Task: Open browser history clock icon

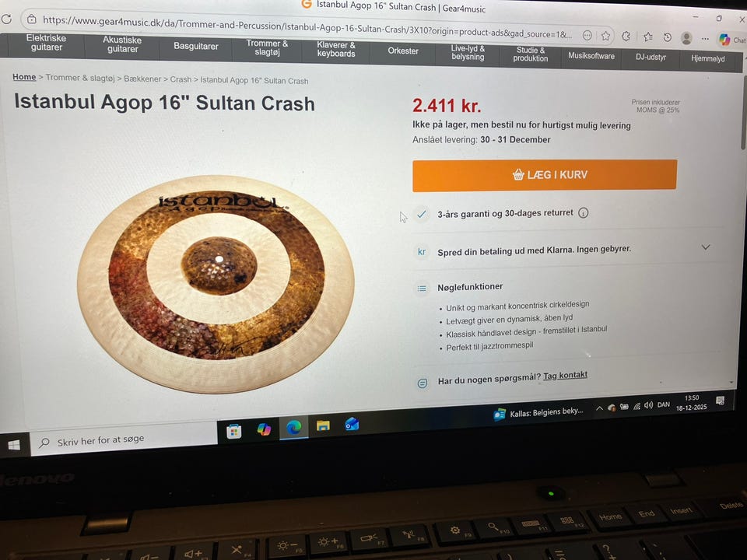Action: (668, 37)
